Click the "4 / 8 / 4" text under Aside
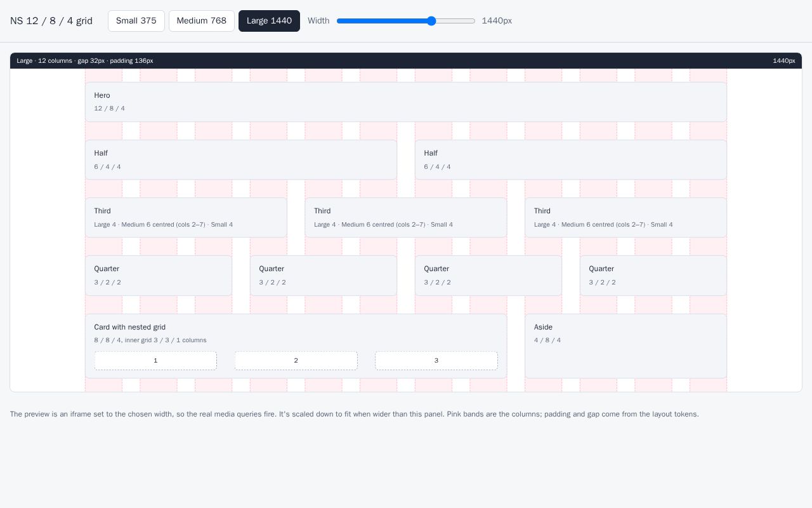Image resolution: width=812 pixels, height=508 pixels. (x=547, y=340)
